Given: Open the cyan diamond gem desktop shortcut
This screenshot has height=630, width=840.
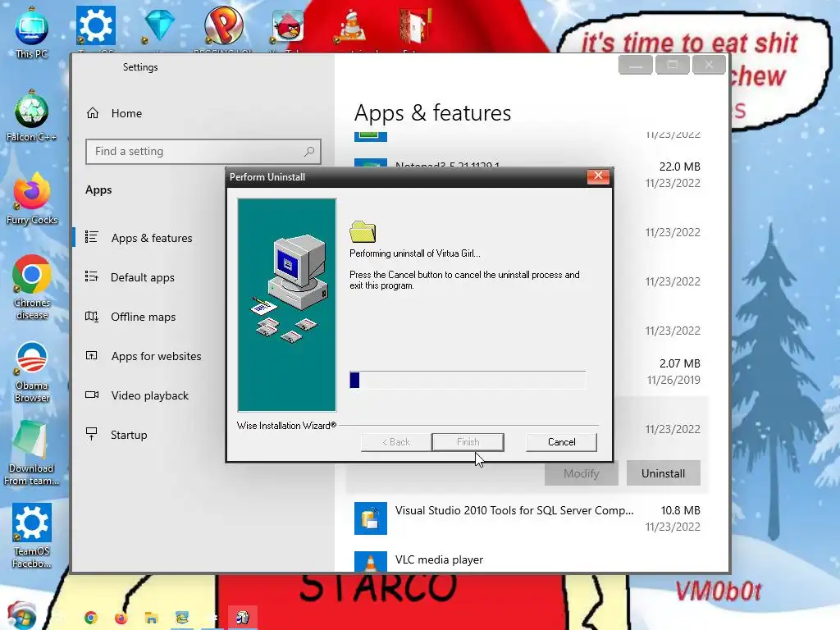Looking at the screenshot, I should 159,25.
